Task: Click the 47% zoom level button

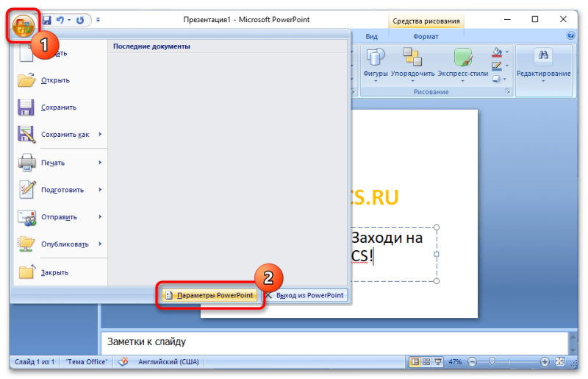Action: tap(455, 362)
